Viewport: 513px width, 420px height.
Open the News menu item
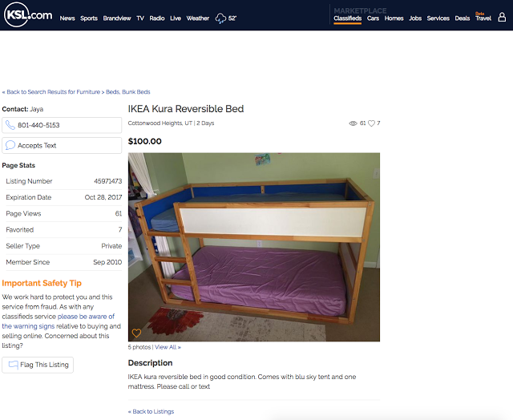tap(67, 18)
